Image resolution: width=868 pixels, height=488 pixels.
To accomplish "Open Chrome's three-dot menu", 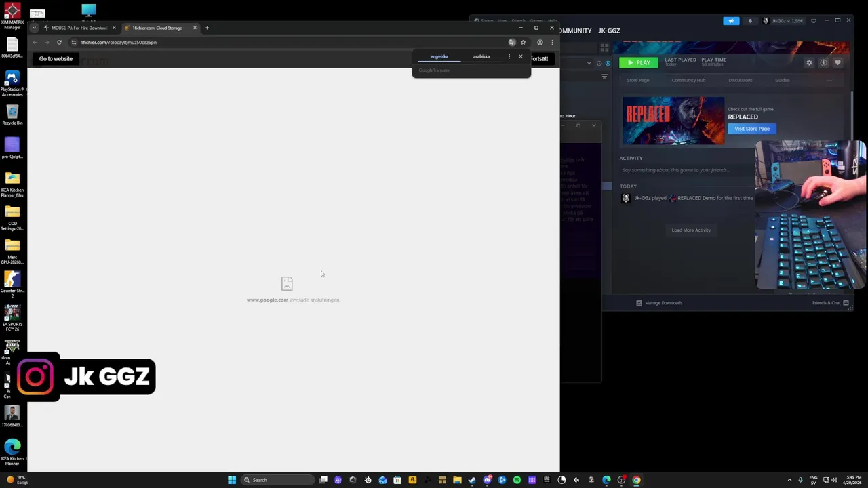I will click(x=552, y=42).
